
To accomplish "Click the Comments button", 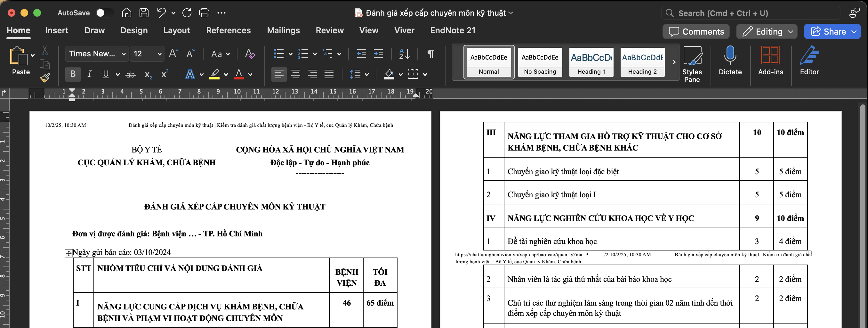I will coord(696,31).
